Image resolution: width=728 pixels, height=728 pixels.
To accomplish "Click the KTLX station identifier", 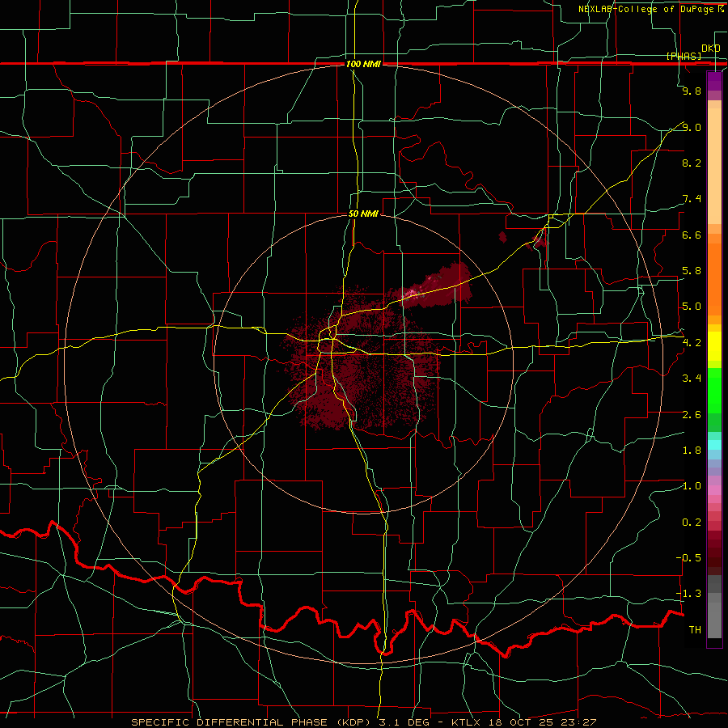I will pos(468,722).
